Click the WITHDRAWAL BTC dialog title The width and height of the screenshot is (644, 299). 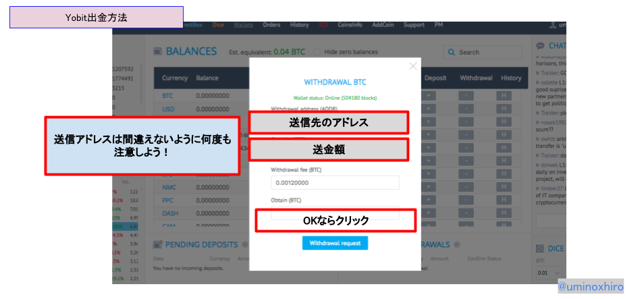pos(335,82)
